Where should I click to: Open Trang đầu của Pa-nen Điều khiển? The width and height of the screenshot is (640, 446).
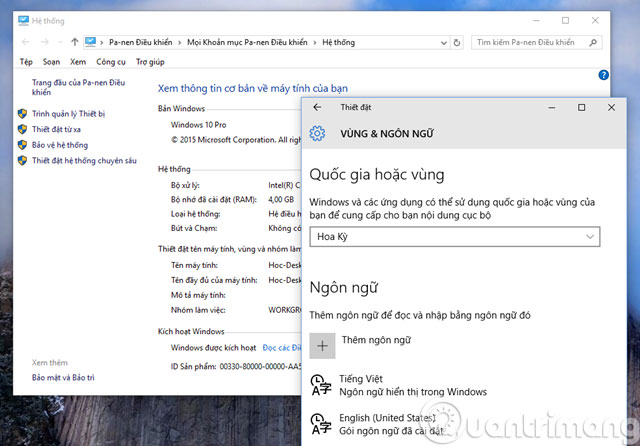(78, 87)
